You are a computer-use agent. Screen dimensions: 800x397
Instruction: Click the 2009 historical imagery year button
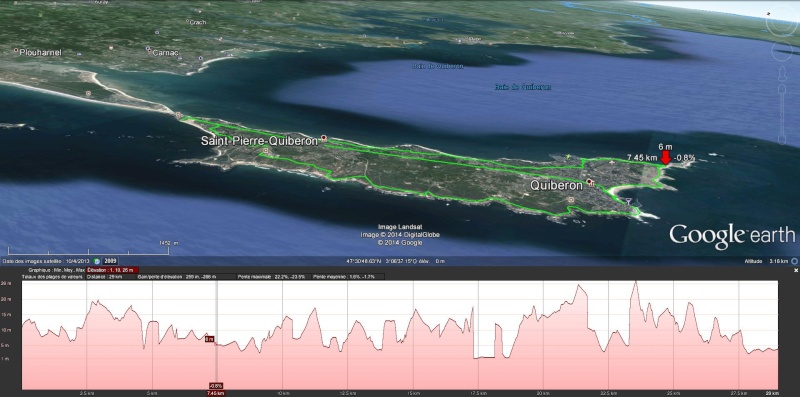[110, 261]
